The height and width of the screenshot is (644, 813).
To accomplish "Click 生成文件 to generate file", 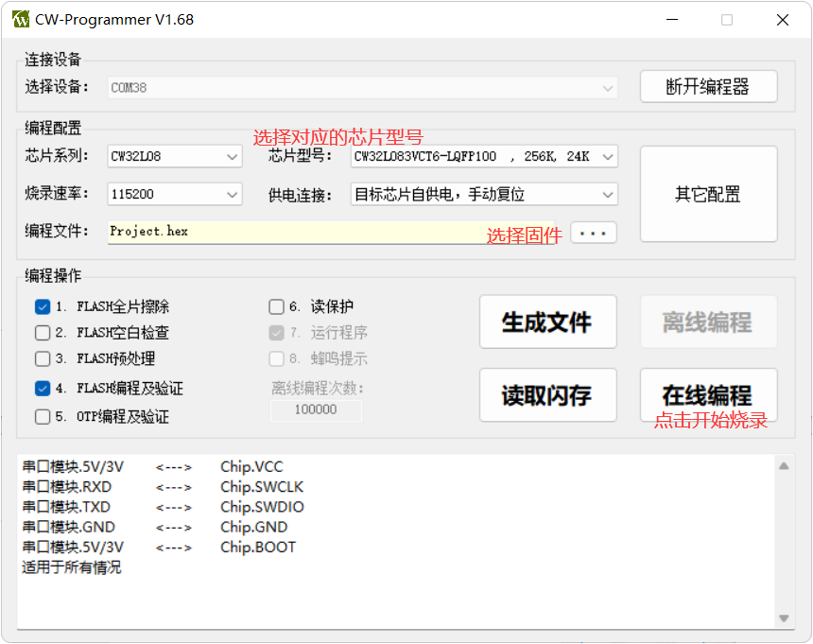I will [547, 322].
